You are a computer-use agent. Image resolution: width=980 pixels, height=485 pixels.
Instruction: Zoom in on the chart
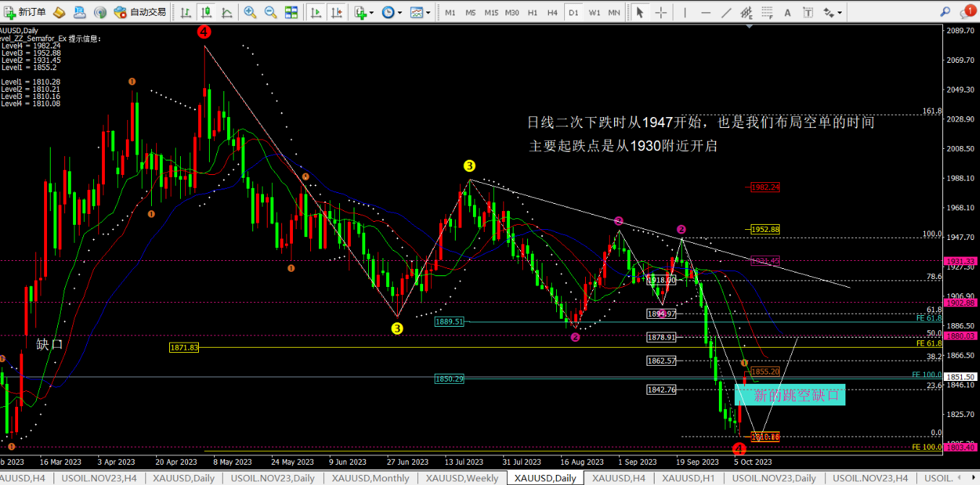pos(250,12)
